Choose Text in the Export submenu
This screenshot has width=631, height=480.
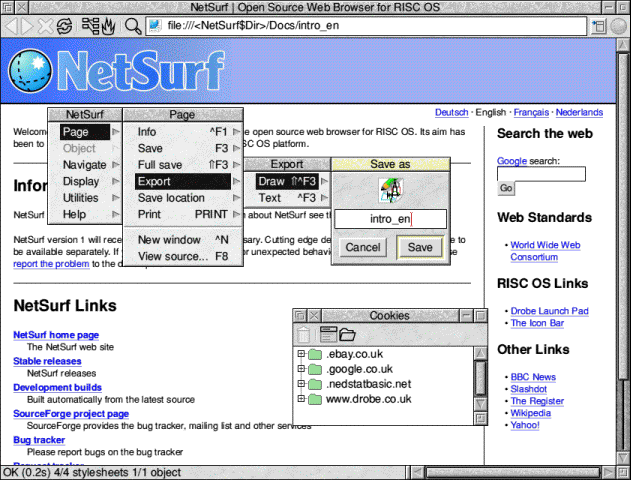point(270,198)
